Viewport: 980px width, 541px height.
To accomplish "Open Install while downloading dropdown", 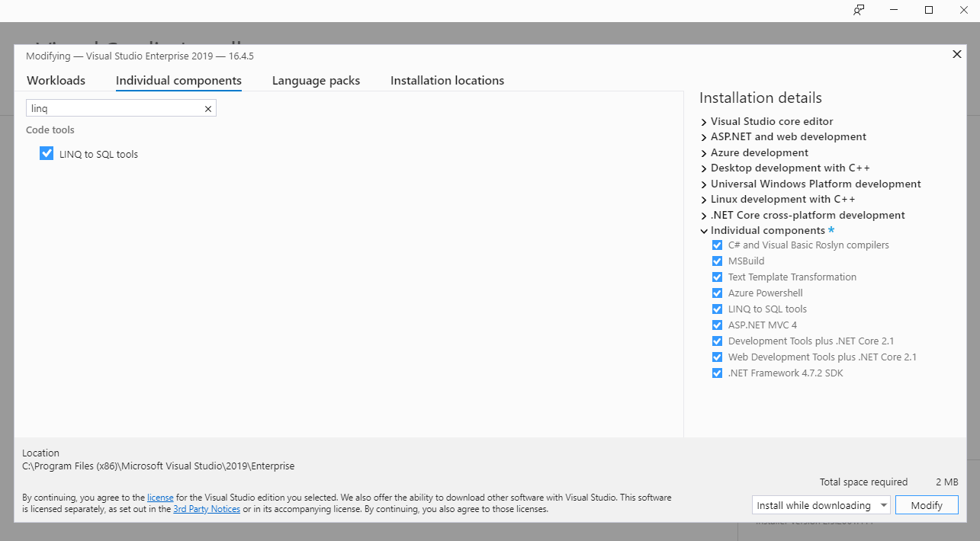I will click(x=821, y=505).
